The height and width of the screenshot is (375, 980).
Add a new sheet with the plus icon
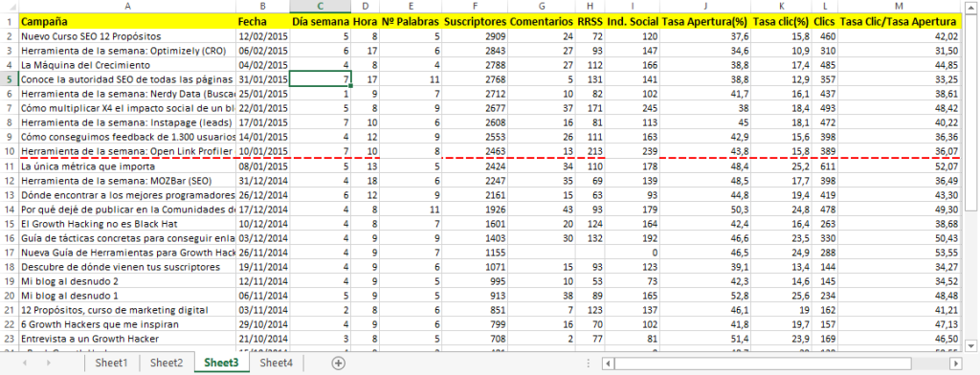(338, 363)
